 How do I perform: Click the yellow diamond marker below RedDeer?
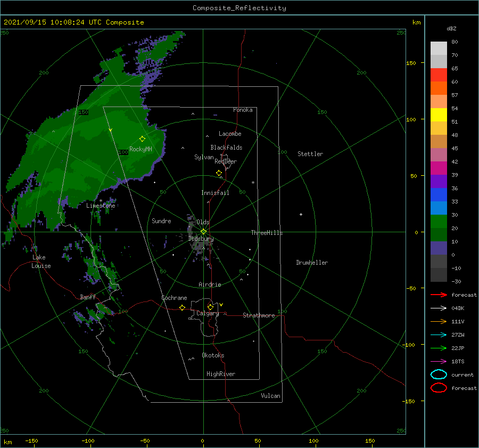click(219, 173)
